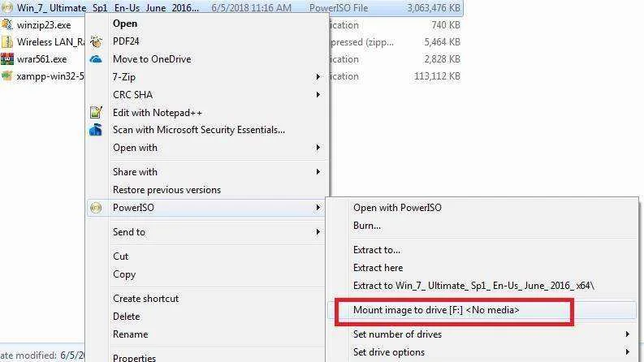Click the Win_7_Ultimate ISO disc icon
The image size is (644, 362).
[x=7, y=7]
